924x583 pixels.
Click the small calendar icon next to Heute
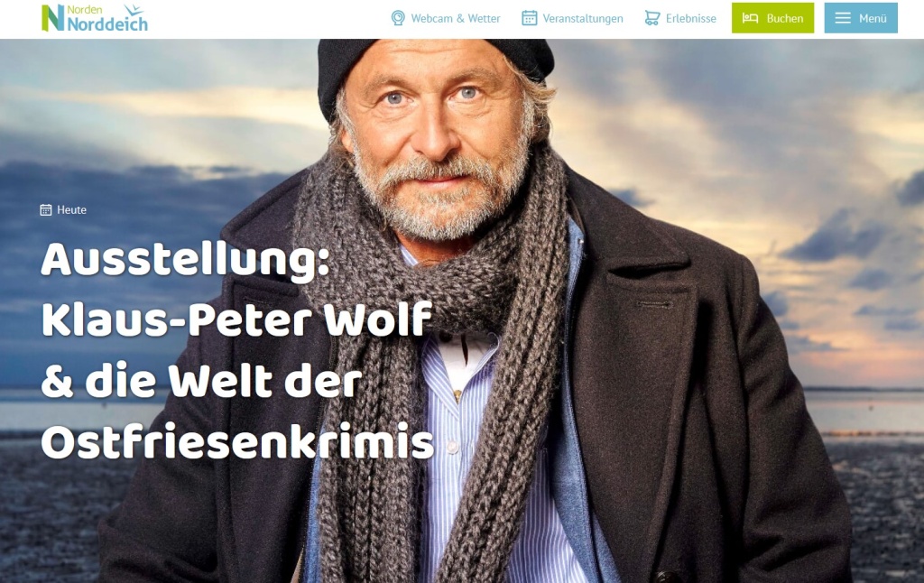[x=45, y=210]
